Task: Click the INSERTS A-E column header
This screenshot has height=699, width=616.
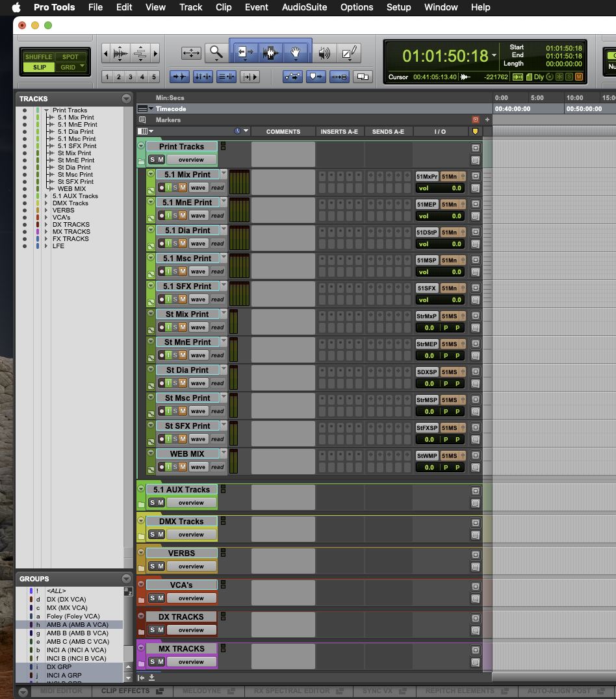Action: (x=339, y=131)
